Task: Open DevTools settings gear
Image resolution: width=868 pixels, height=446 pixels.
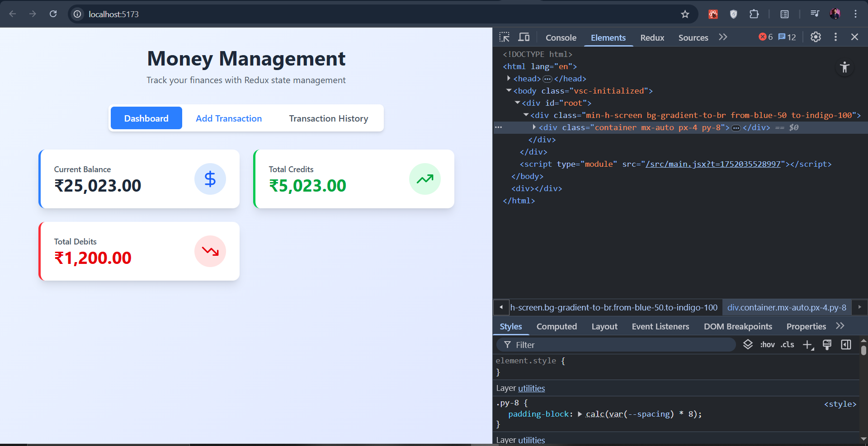Action: coord(816,37)
